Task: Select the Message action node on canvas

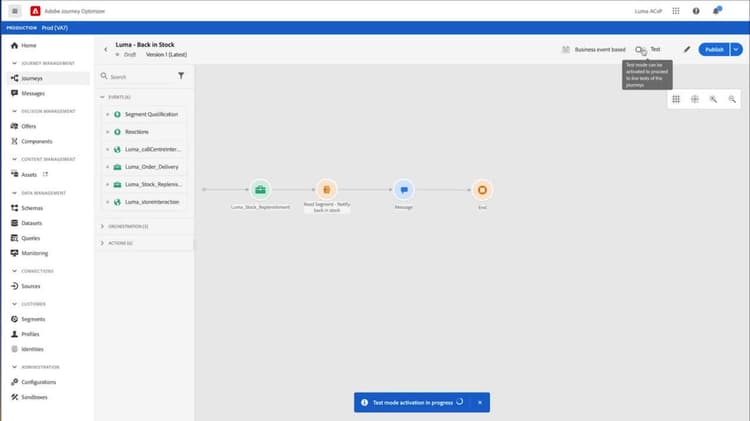Action: click(404, 189)
